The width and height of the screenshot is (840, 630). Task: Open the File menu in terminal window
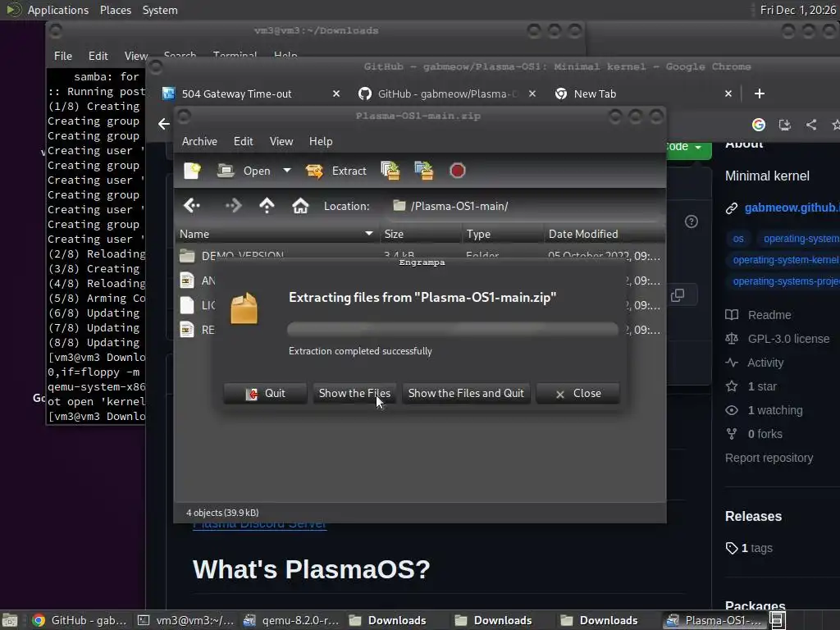(x=62, y=56)
